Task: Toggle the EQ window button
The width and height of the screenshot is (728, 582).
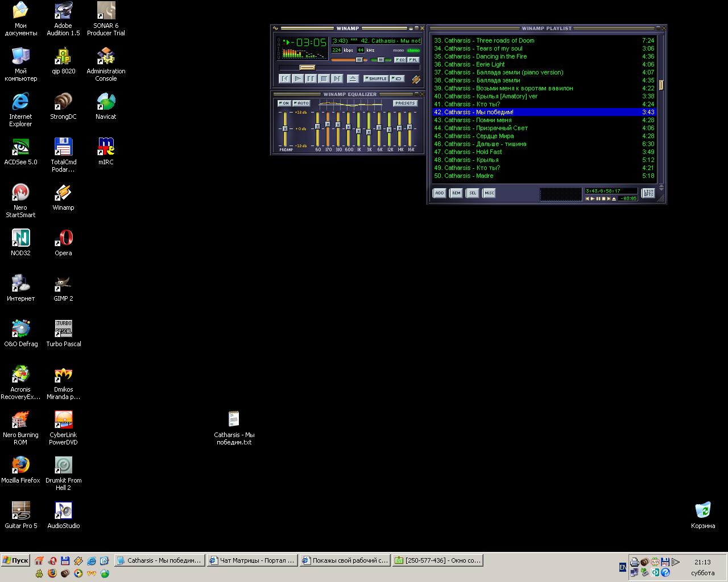Action: [400, 60]
